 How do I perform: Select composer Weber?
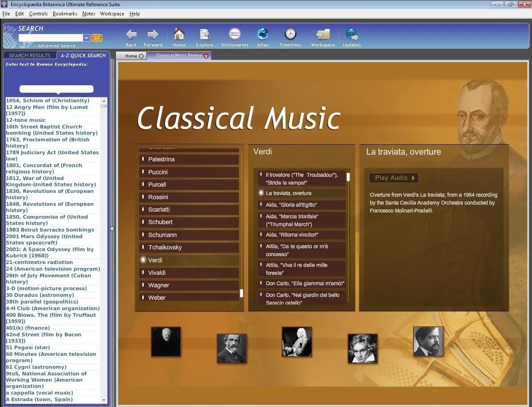tap(189, 298)
